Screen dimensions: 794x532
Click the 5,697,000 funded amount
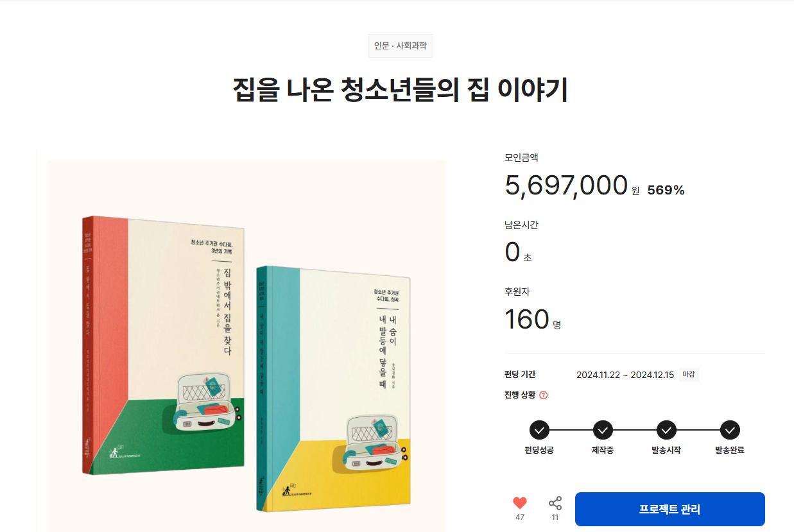coord(566,185)
